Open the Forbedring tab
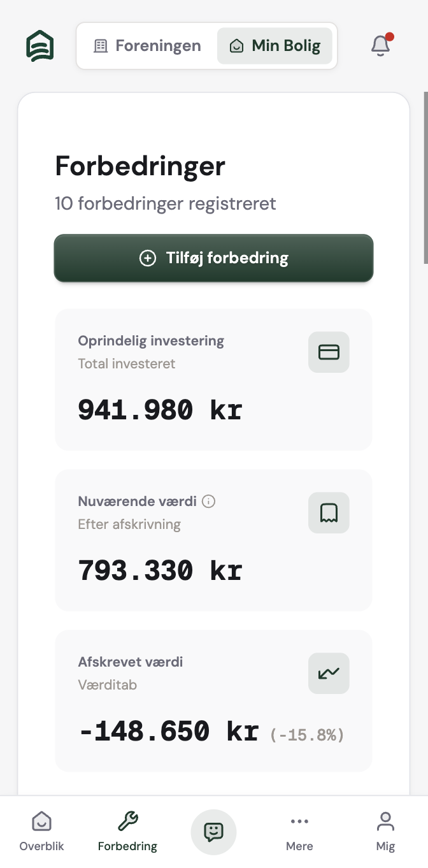Image resolution: width=428 pixels, height=868 pixels. 127,832
